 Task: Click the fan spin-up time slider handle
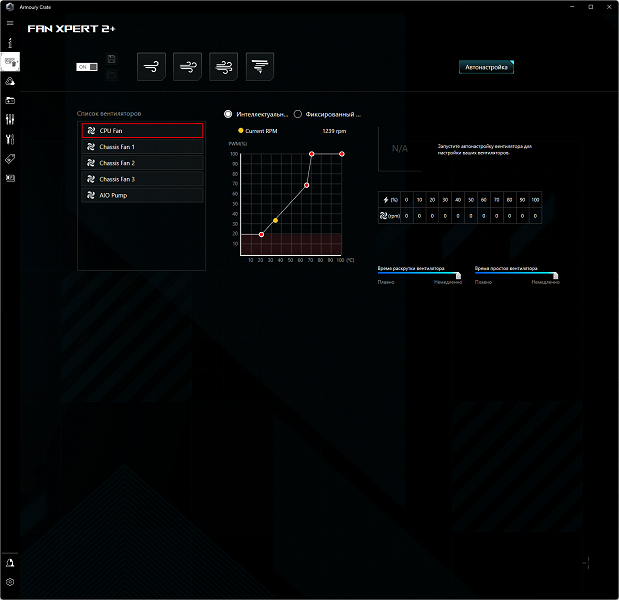[458, 275]
